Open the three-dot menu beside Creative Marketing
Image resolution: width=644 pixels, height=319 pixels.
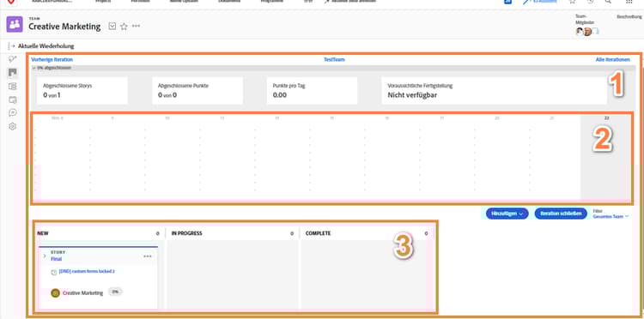click(x=136, y=26)
